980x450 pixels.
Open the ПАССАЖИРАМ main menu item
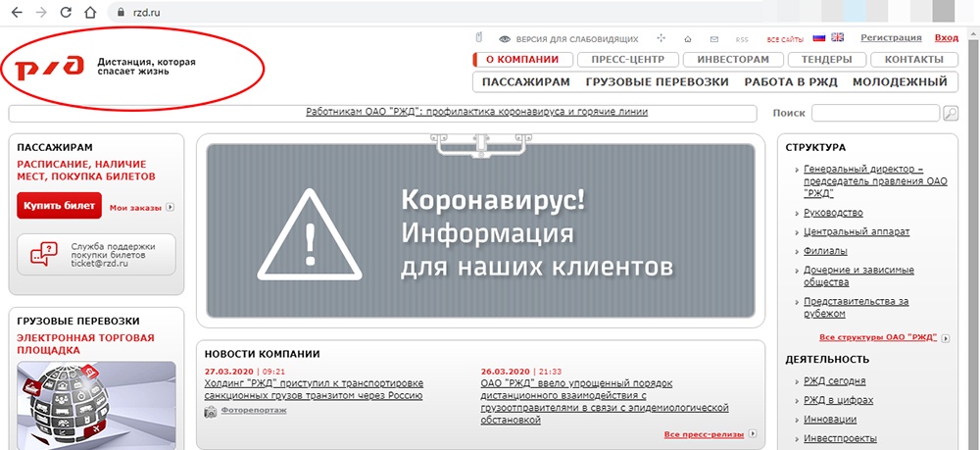click(526, 82)
